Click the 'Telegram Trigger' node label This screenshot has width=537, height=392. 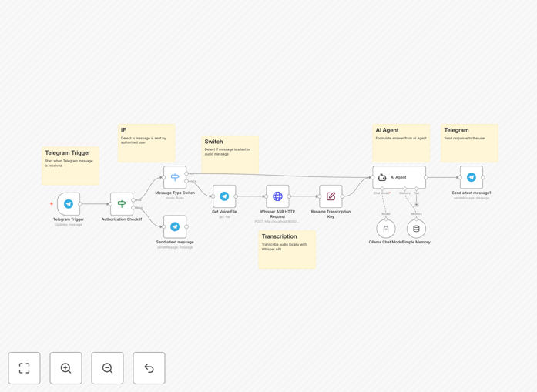point(69,219)
